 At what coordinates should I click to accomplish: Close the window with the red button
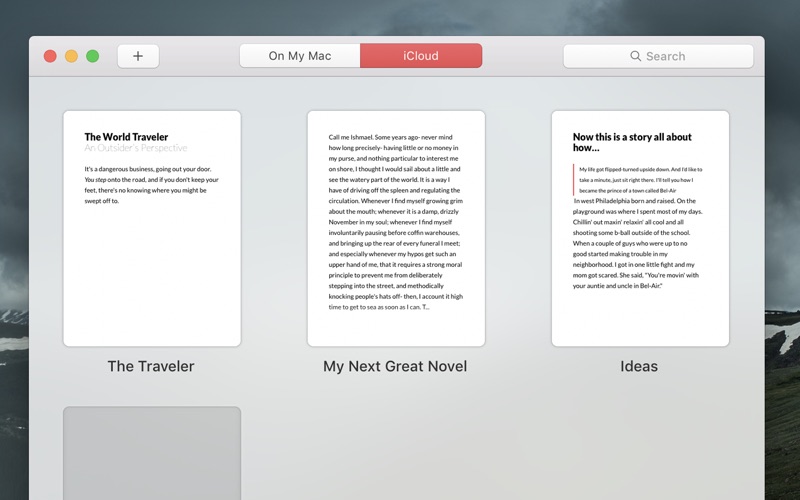pyautogui.click(x=50, y=56)
